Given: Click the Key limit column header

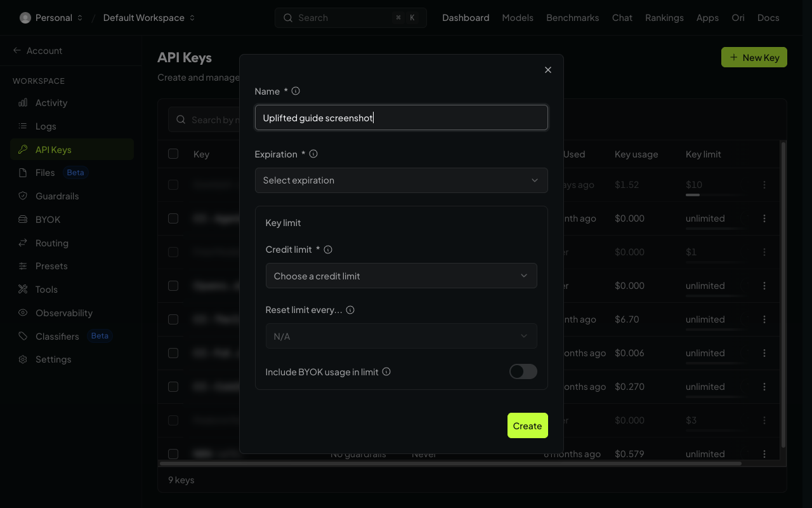Looking at the screenshot, I should (x=704, y=154).
